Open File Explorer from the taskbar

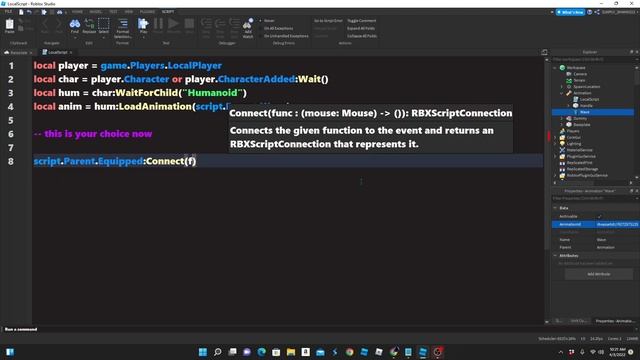tap(291, 352)
